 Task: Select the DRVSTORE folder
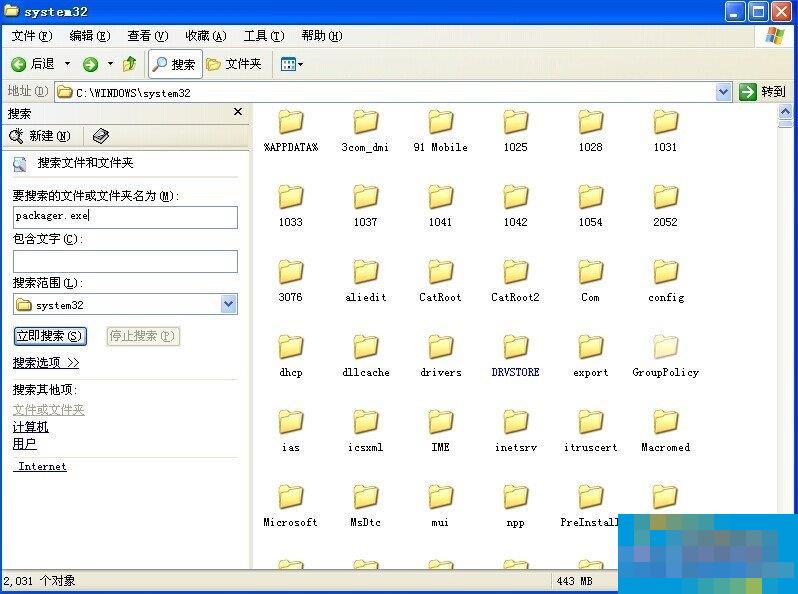click(516, 356)
